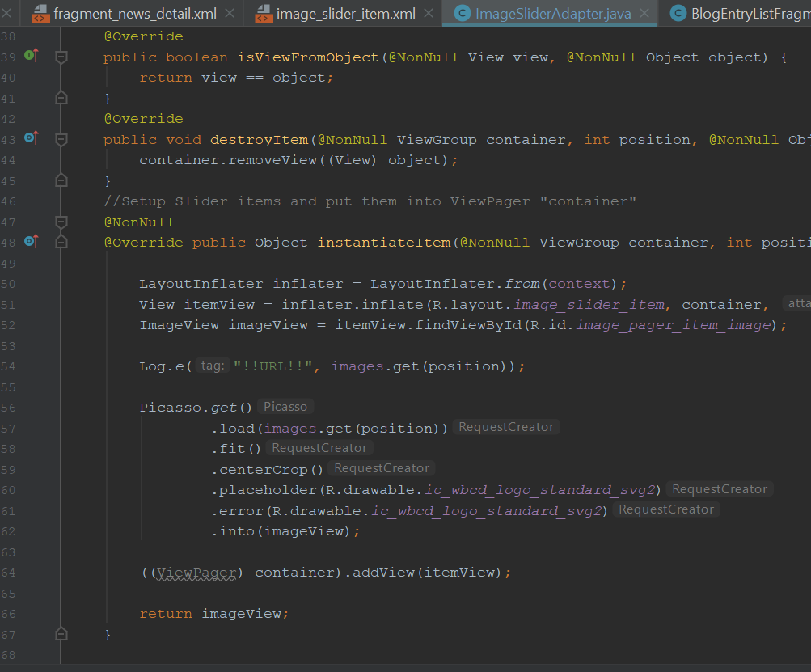
Task: Switch to the image_slider_item.xml tab
Action: coord(345,14)
